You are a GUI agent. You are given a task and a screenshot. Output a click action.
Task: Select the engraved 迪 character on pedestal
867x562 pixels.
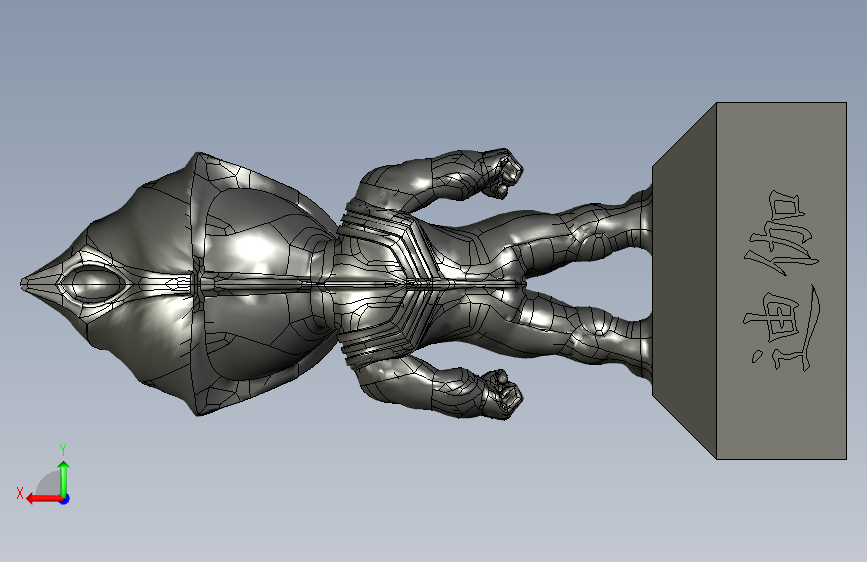(782, 329)
